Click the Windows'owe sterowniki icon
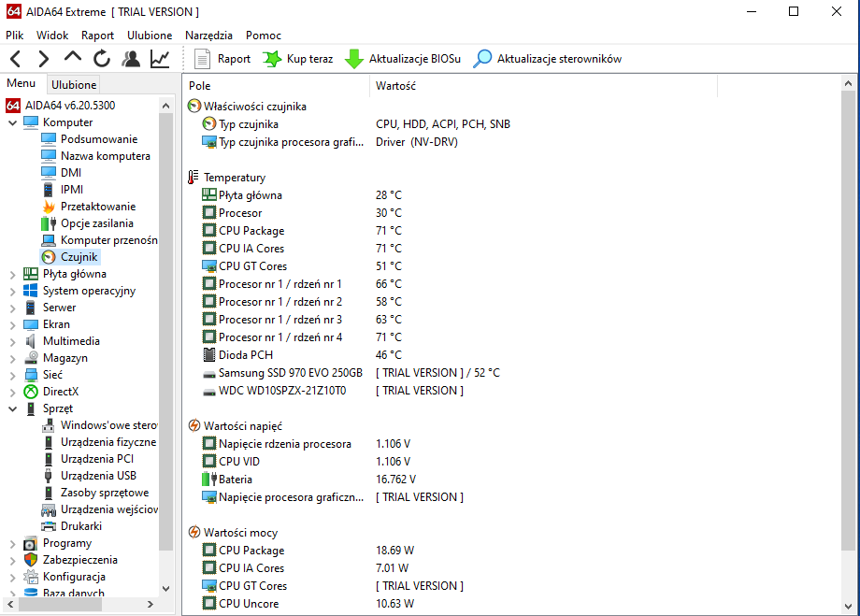 49,425
